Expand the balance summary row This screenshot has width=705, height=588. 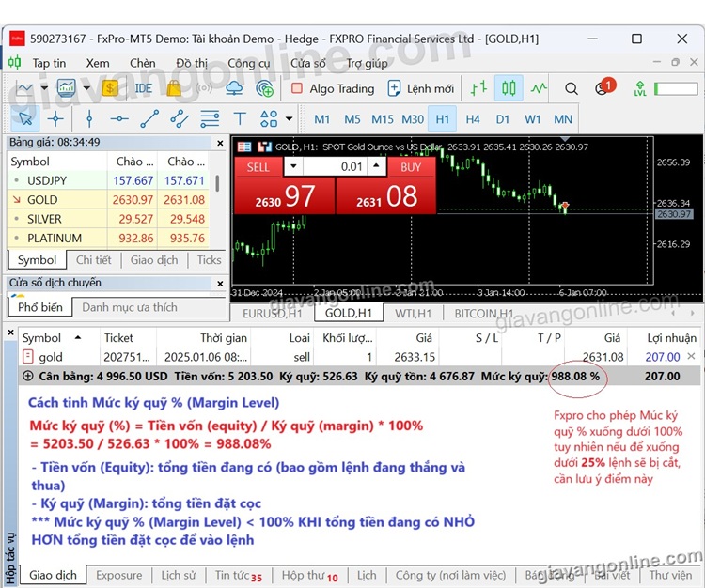pos(26,376)
